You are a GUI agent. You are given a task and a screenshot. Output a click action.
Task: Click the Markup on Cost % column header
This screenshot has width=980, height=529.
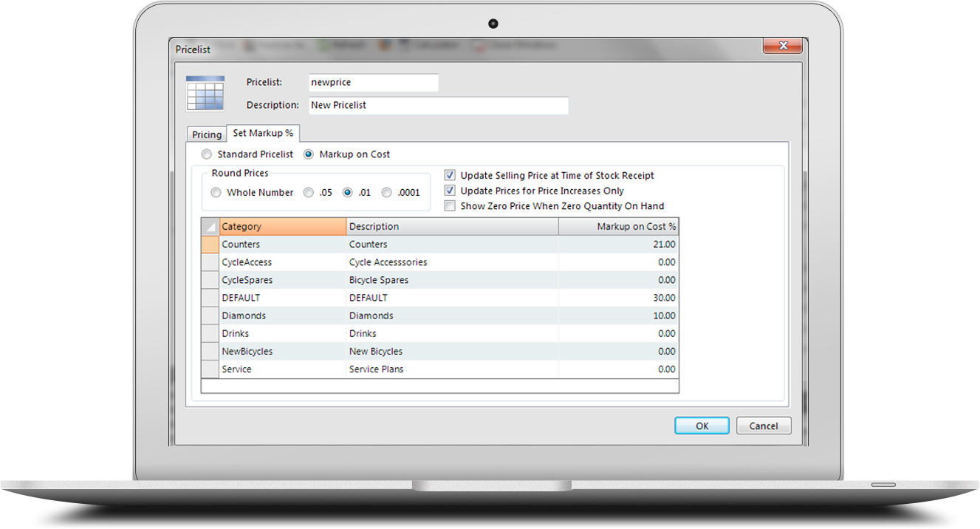pyautogui.click(x=618, y=227)
